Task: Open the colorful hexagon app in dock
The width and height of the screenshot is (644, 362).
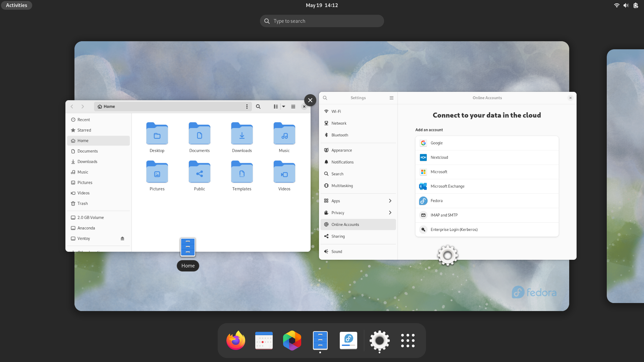Action: pos(292,341)
